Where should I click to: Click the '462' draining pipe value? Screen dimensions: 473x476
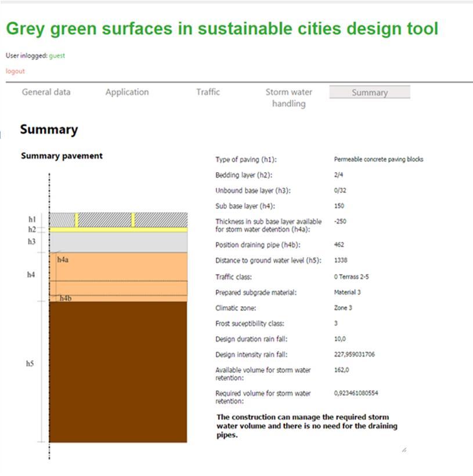coord(339,245)
